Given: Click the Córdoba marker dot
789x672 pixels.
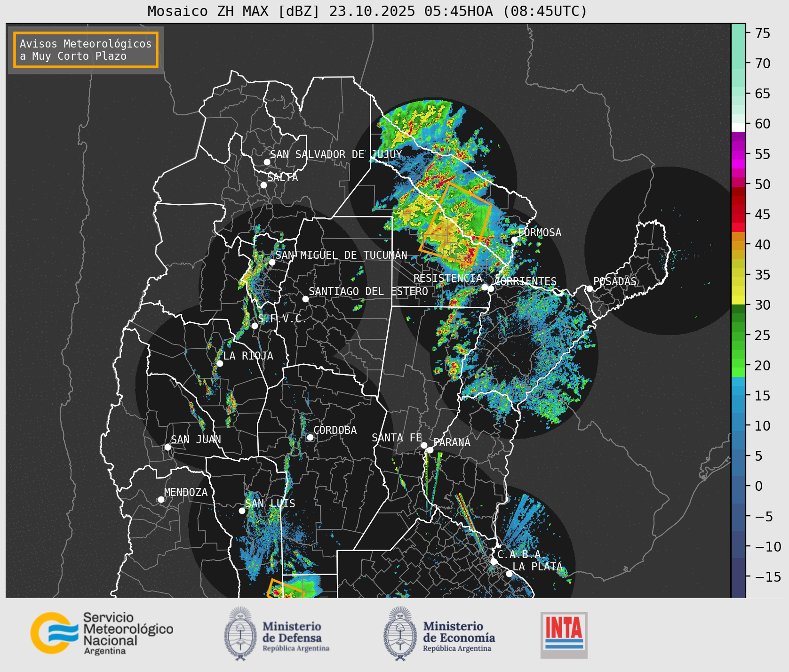Looking at the screenshot, I should 310,437.
